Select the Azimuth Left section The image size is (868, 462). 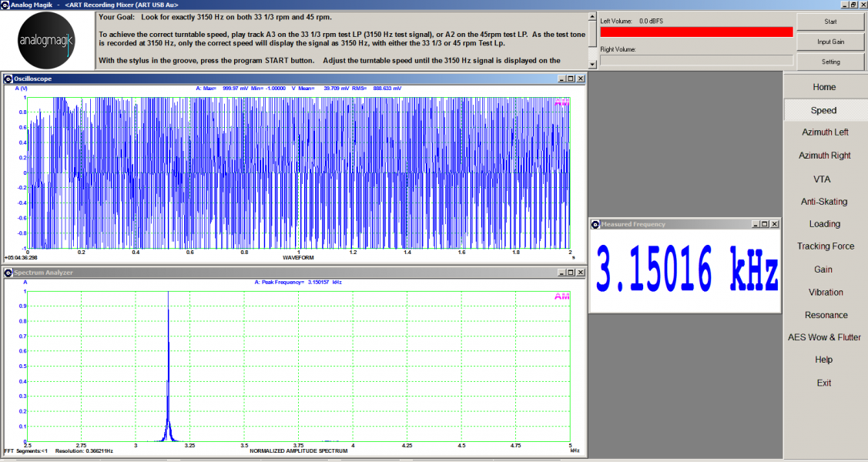(x=824, y=132)
